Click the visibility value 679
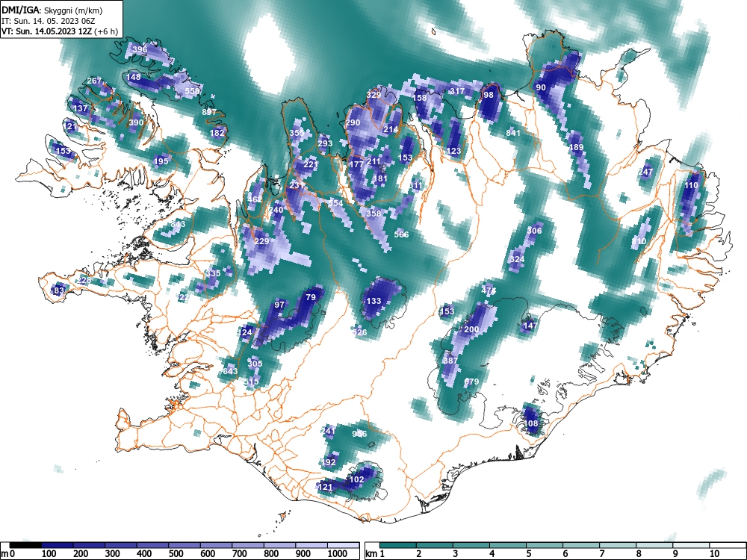 (x=471, y=382)
